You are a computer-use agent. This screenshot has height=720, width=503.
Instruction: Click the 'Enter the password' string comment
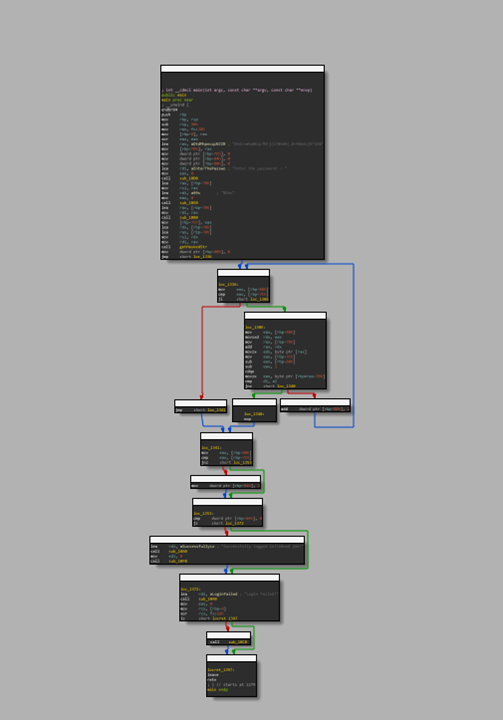(260, 169)
